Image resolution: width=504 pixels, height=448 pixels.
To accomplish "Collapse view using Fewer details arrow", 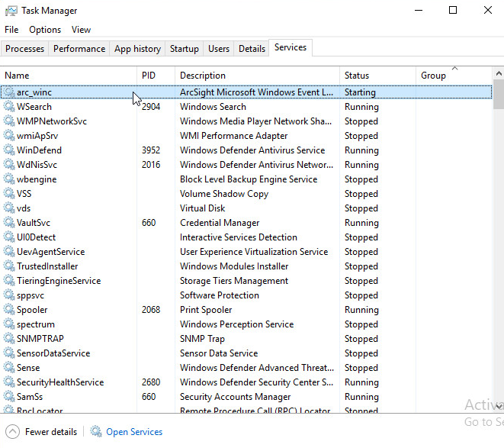I will [12, 432].
